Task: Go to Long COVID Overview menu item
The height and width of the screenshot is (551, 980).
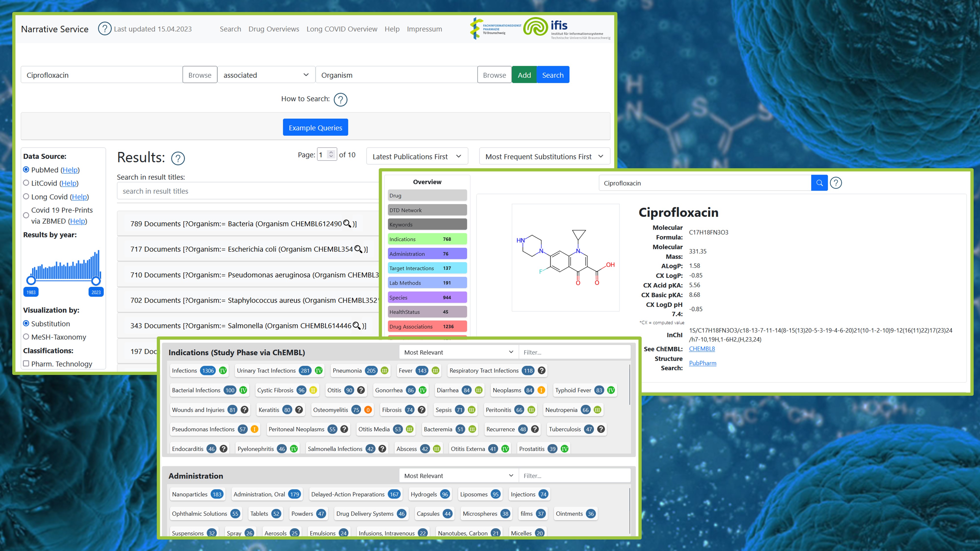Action: coord(342,29)
